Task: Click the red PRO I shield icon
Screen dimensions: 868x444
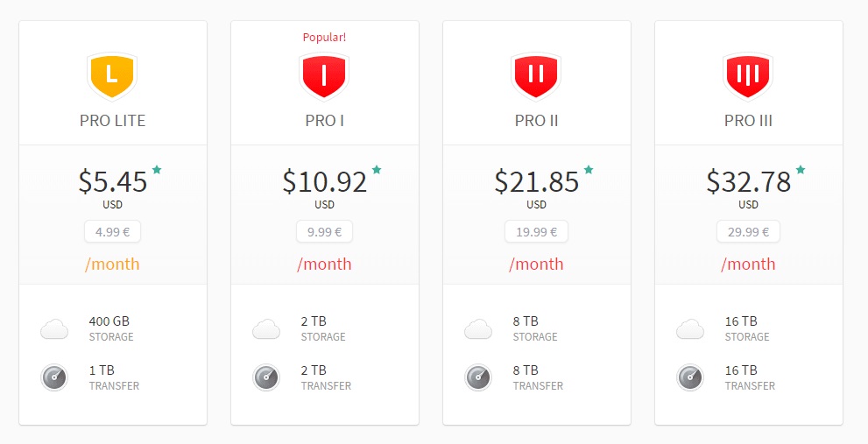Action: 324,76
